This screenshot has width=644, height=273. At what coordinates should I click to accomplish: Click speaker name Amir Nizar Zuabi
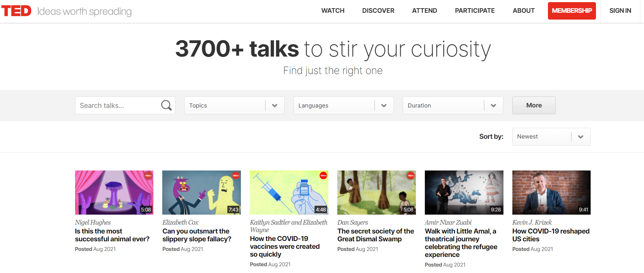point(448,222)
